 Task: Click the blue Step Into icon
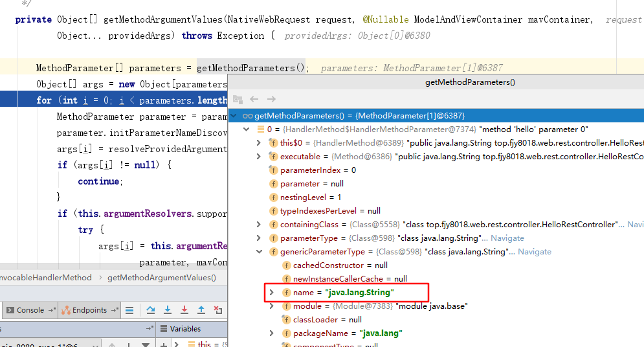168,310
